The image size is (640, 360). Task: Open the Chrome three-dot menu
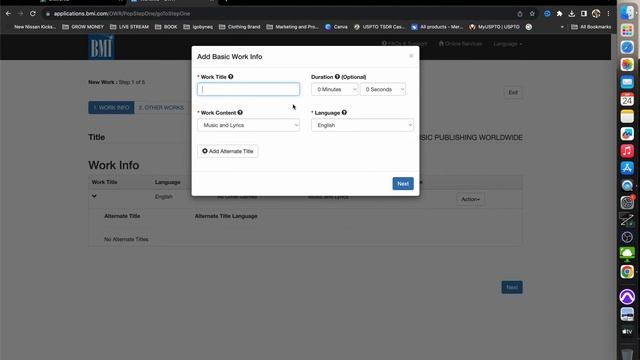tap(608, 14)
